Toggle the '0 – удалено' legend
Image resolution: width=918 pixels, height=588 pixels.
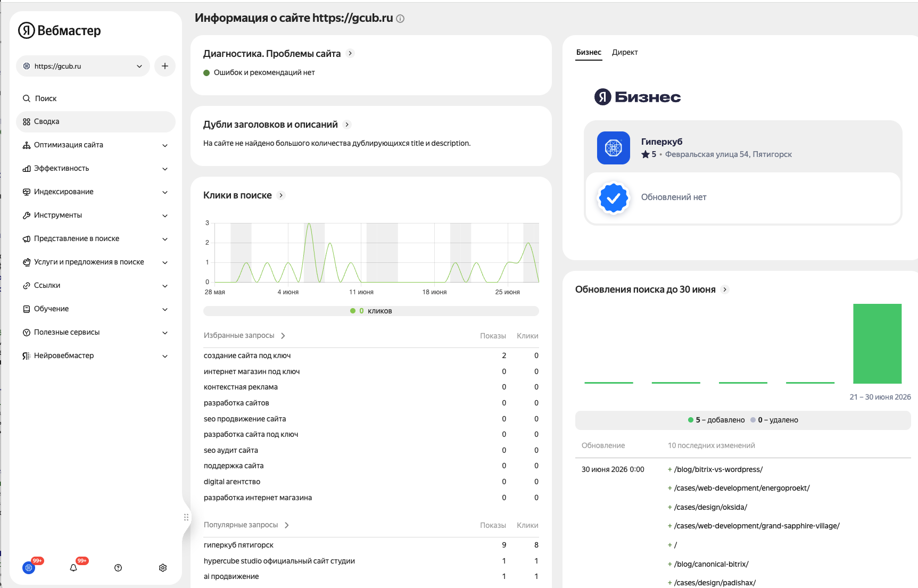point(774,420)
